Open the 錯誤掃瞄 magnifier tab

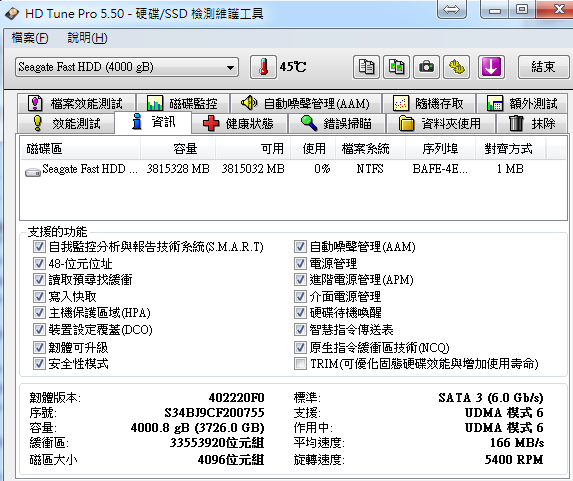click(337, 124)
